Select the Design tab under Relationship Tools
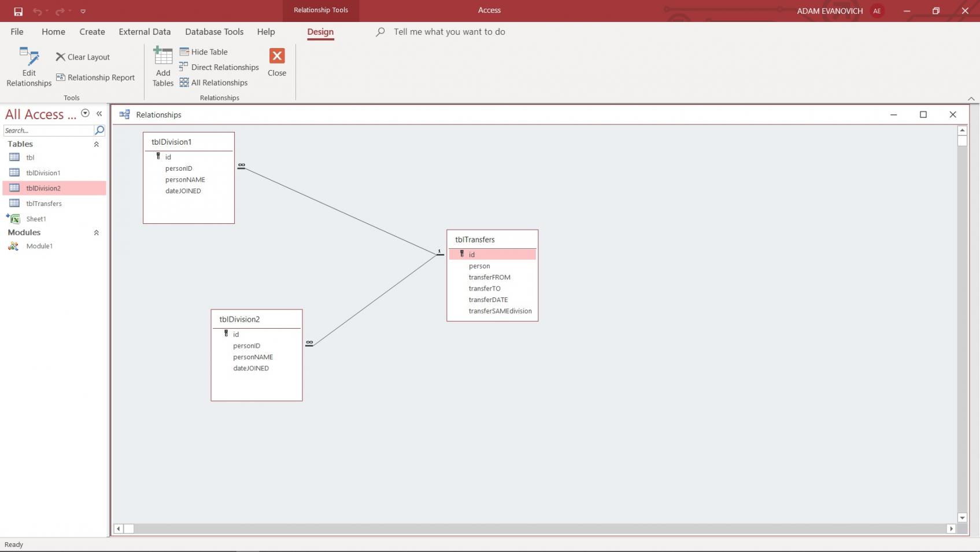This screenshot has height=552, width=980. (x=320, y=32)
